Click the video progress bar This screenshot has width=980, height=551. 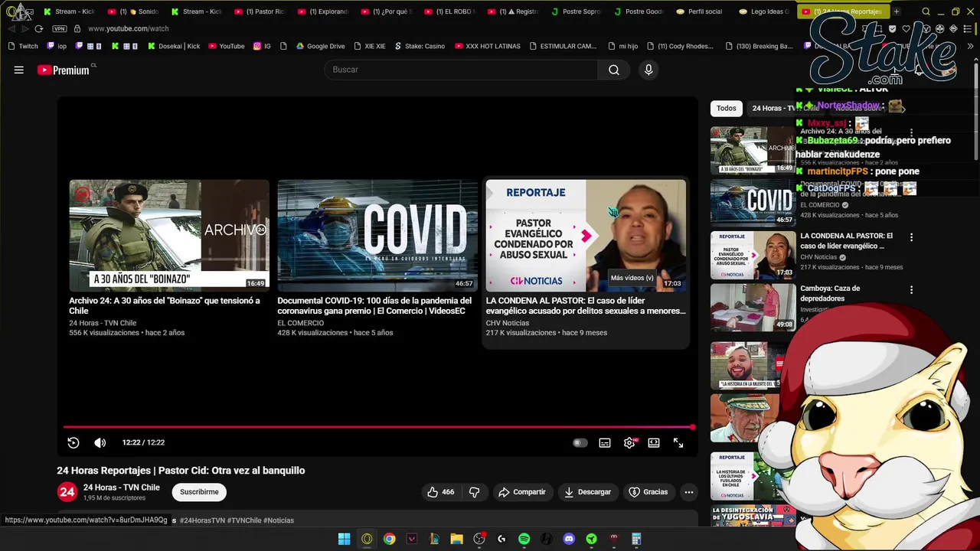pyautogui.click(x=379, y=427)
